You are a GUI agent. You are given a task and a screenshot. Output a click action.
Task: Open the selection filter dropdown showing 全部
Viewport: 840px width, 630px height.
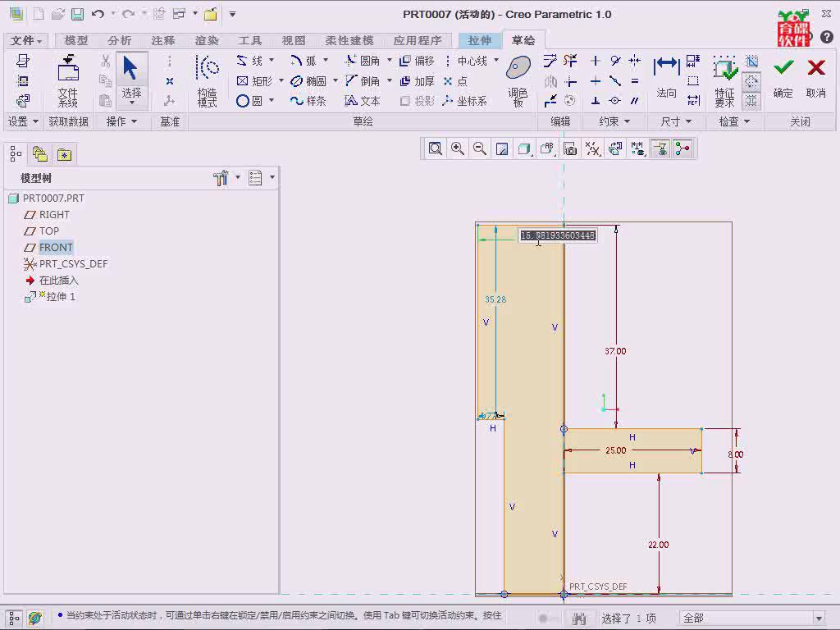(x=753, y=619)
